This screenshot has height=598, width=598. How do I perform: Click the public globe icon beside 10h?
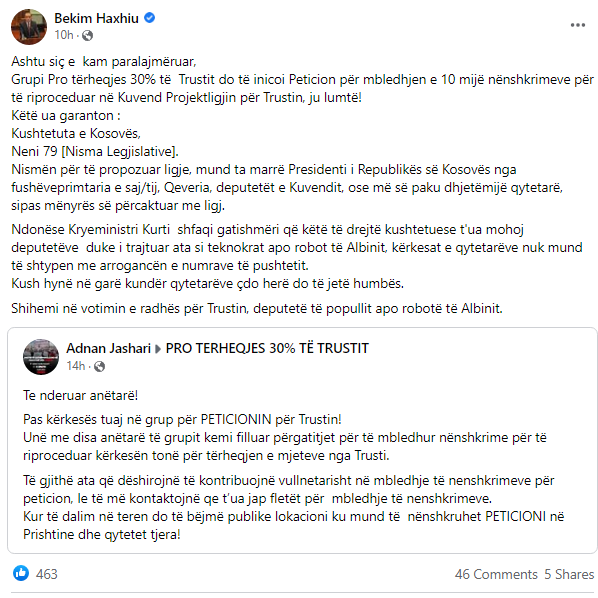[87, 35]
